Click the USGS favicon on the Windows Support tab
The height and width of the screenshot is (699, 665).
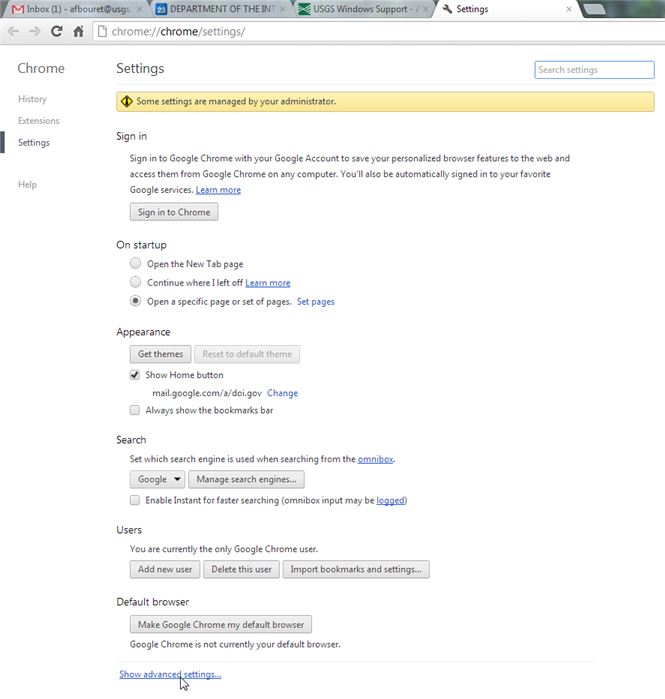(304, 9)
